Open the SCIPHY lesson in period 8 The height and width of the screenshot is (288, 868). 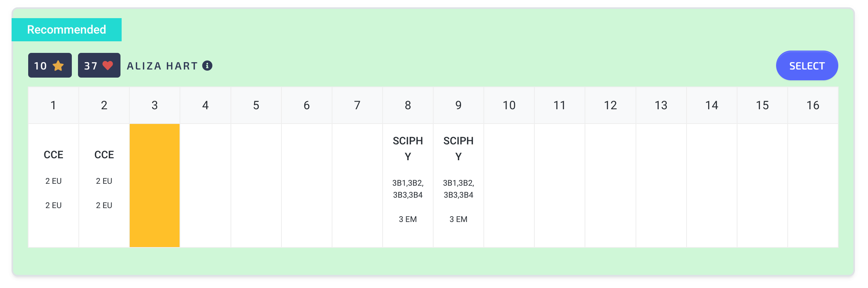[x=408, y=185]
